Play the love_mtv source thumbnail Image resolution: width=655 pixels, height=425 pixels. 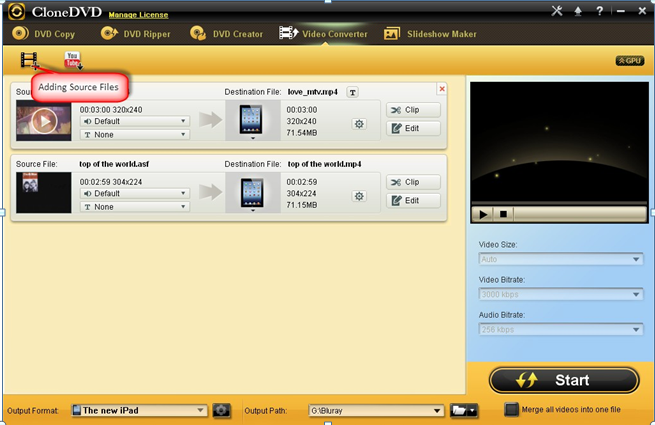[44, 121]
